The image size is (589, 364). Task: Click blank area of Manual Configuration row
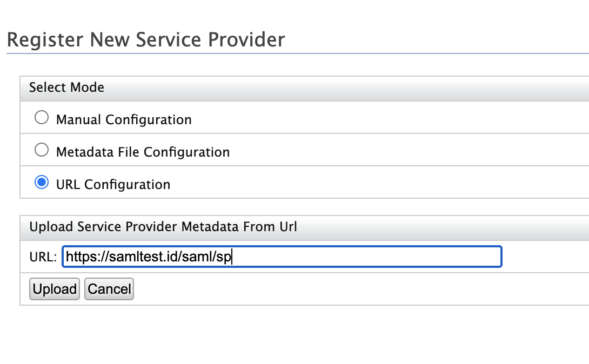pos(378,119)
